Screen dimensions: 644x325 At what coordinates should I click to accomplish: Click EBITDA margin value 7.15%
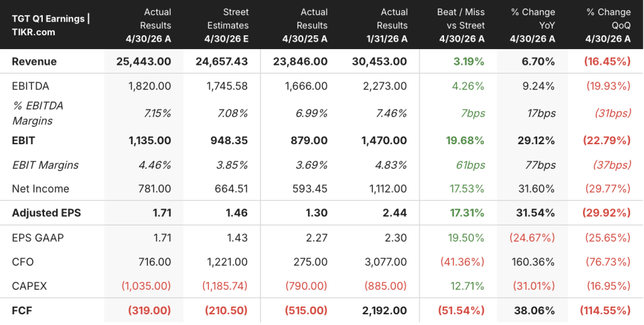coord(157,113)
